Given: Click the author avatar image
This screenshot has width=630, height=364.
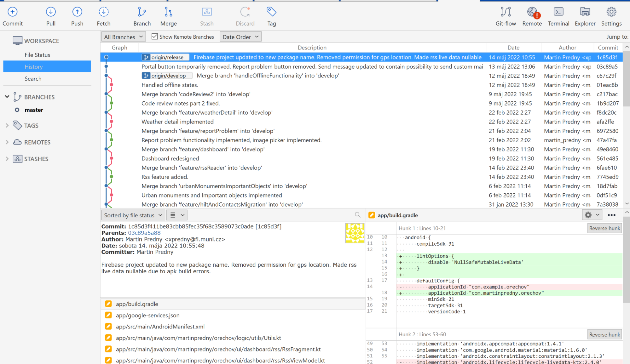Looking at the screenshot, I should point(355,233).
